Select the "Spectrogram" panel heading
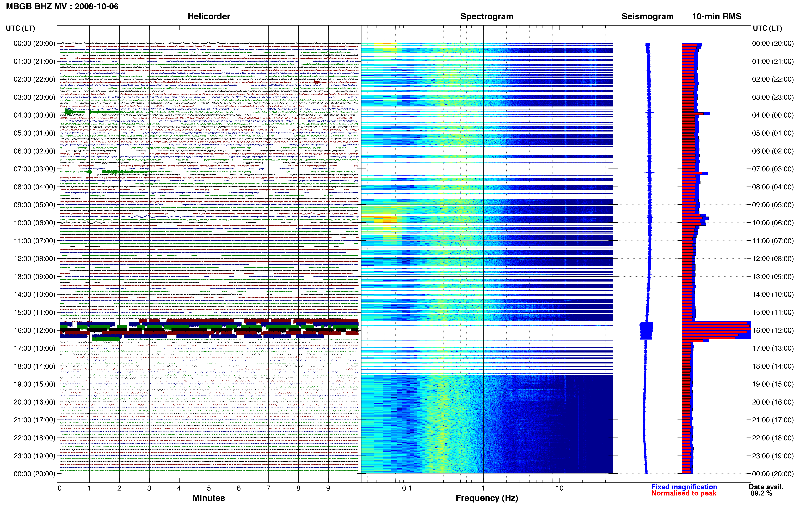Viewport: 812px width, 508px height. pos(487,16)
